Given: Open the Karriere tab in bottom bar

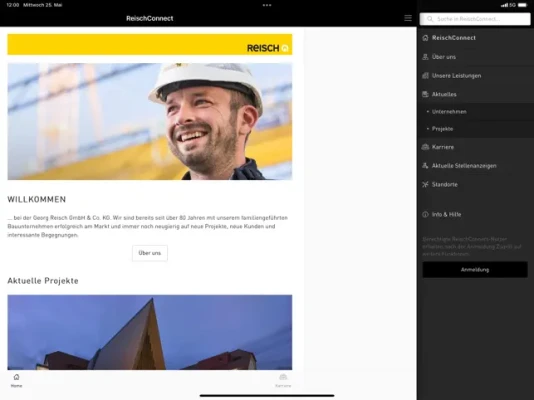Looking at the screenshot, I should pos(283,381).
